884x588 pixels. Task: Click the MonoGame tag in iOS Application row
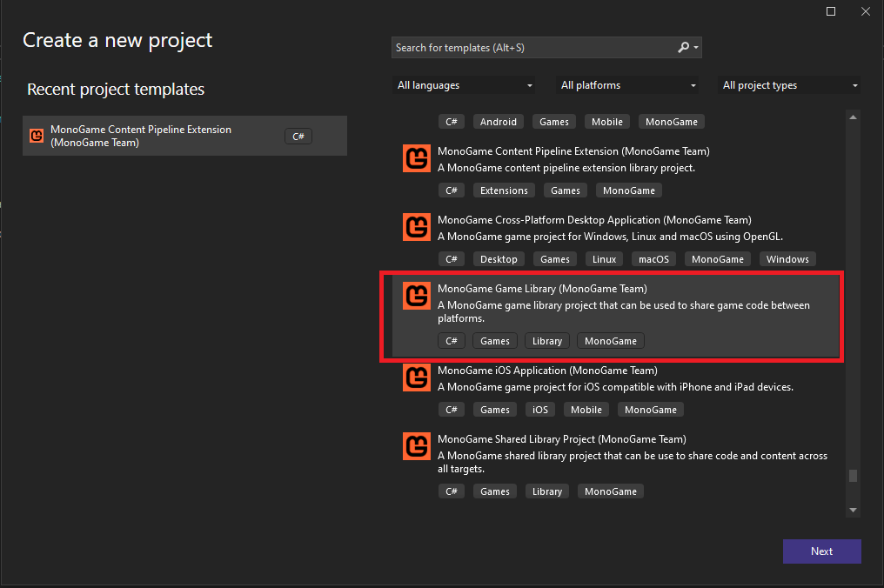pos(651,410)
